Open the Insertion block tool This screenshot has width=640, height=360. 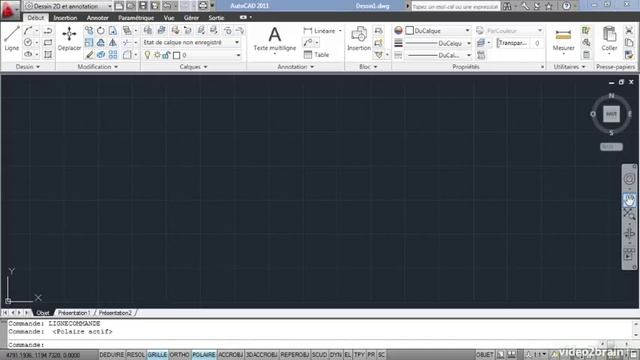[x=359, y=39]
